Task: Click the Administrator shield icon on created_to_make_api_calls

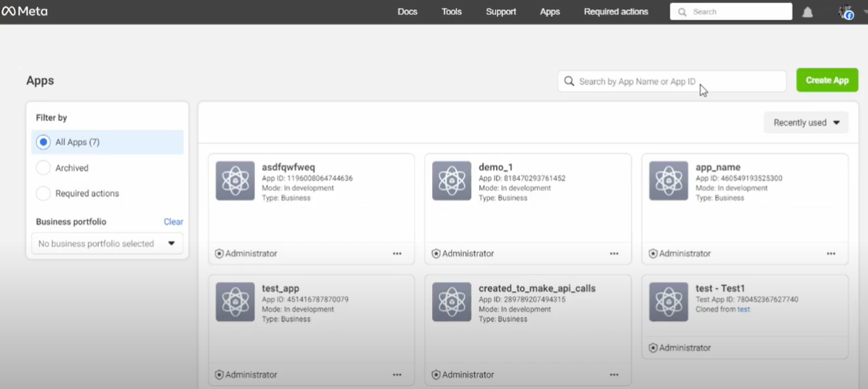Action: (x=436, y=374)
